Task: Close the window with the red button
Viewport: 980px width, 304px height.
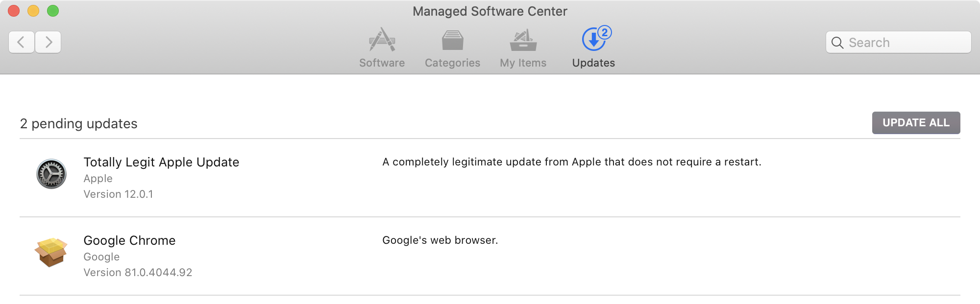Action: click(x=14, y=11)
